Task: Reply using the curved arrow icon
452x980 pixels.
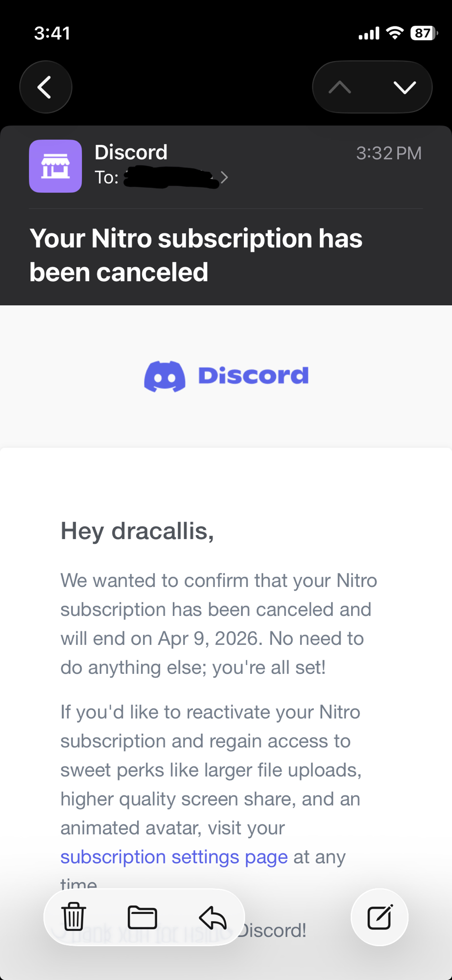Action: (x=213, y=917)
